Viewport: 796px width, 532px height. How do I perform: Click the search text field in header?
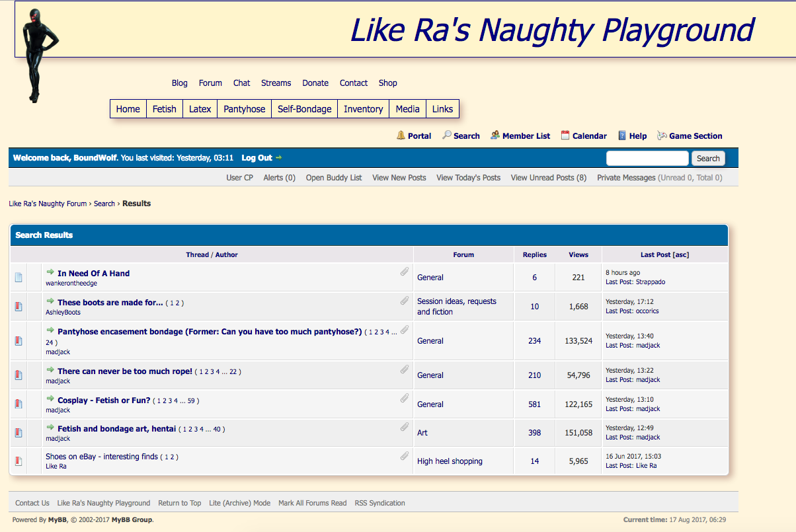click(647, 159)
